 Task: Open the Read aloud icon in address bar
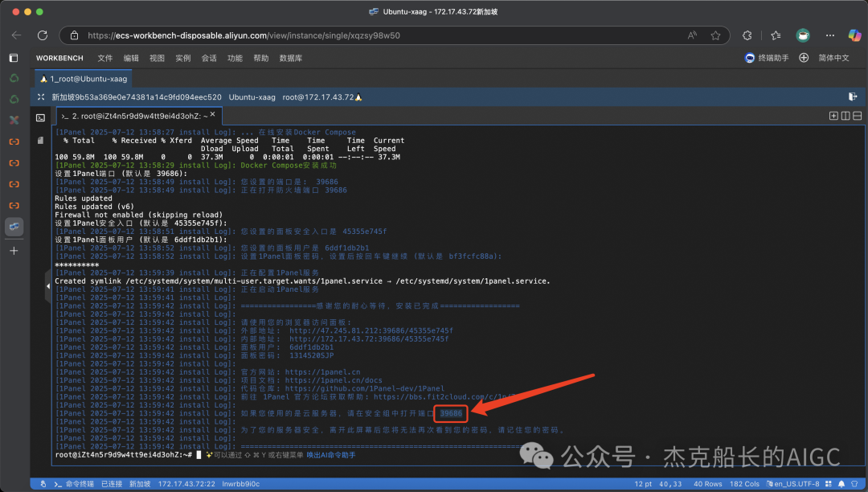pyautogui.click(x=692, y=35)
